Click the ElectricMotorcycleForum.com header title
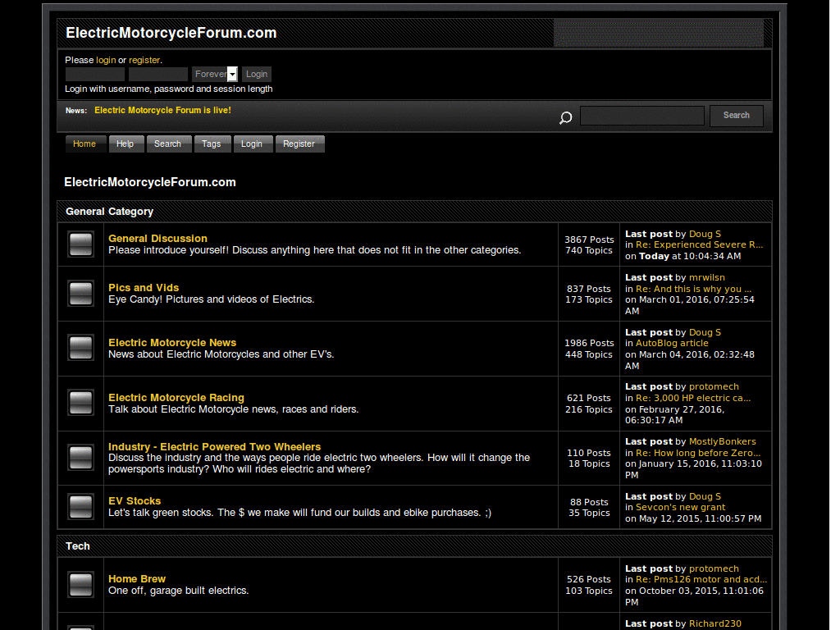The height and width of the screenshot is (630, 840). [x=171, y=33]
